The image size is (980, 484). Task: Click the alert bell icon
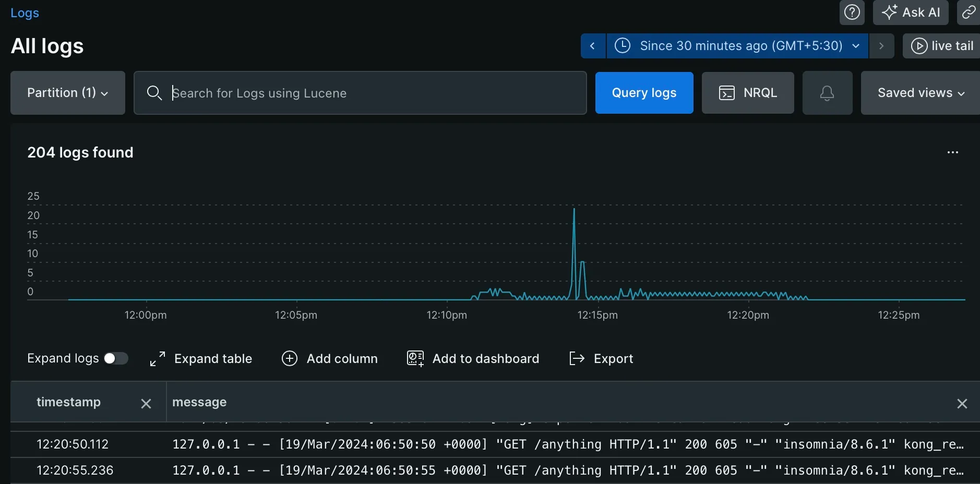pyautogui.click(x=827, y=93)
